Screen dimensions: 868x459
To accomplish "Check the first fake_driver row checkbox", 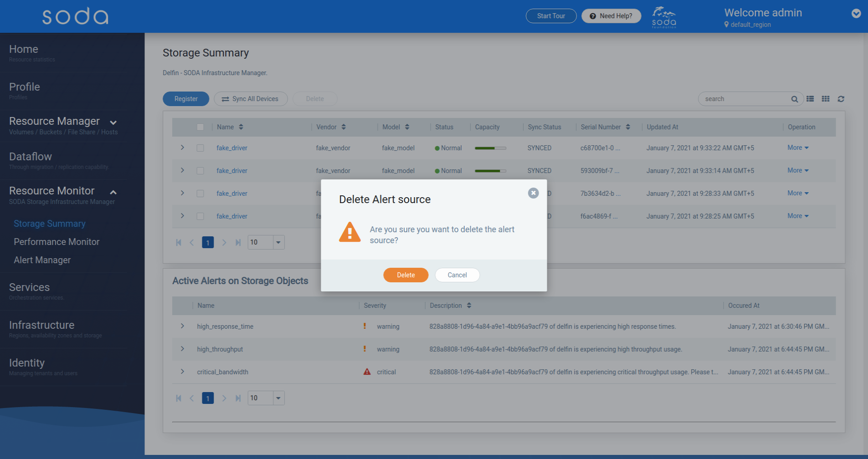I will click(x=200, y=148).
